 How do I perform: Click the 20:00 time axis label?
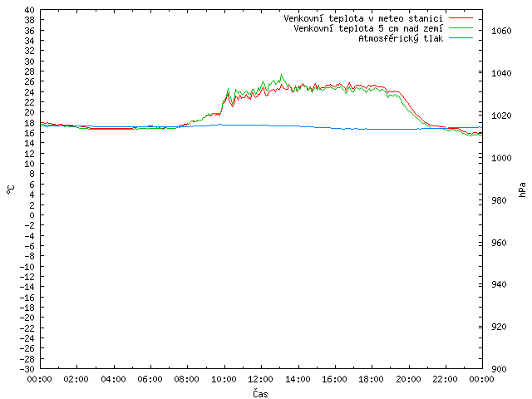point(408,379)
